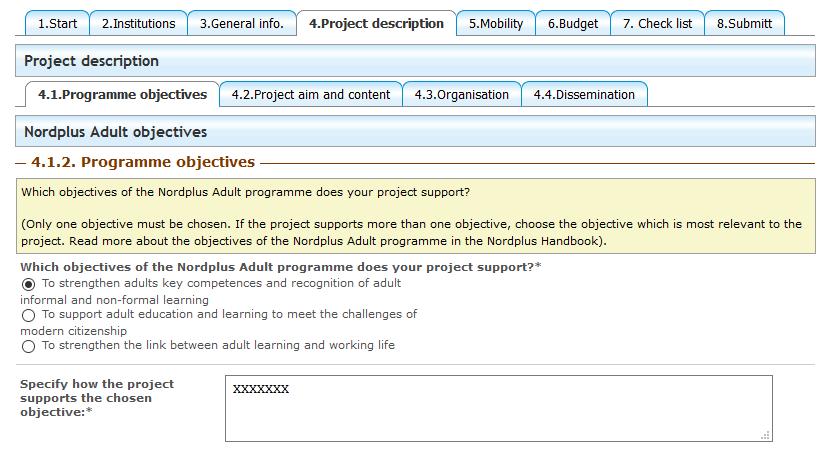Go to the 8.Submitt tab
The image size is (828, 455).
[x=745, y=24]
